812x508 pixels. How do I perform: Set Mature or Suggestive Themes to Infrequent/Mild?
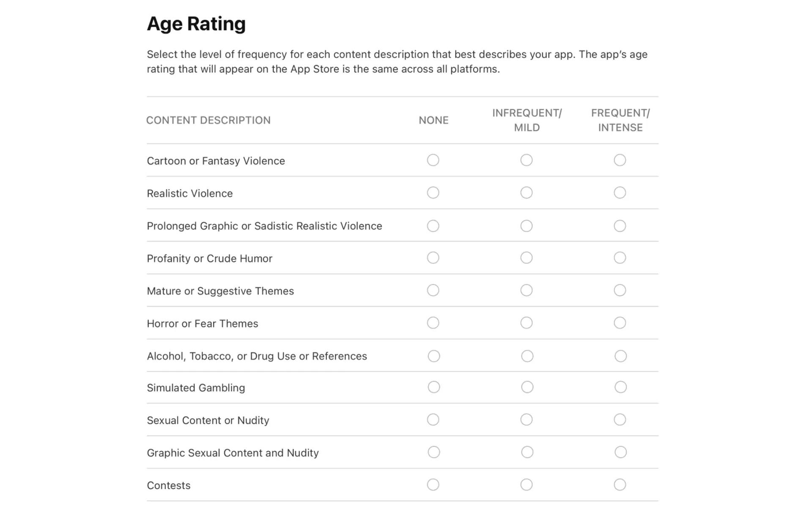[x=526, y=290]
